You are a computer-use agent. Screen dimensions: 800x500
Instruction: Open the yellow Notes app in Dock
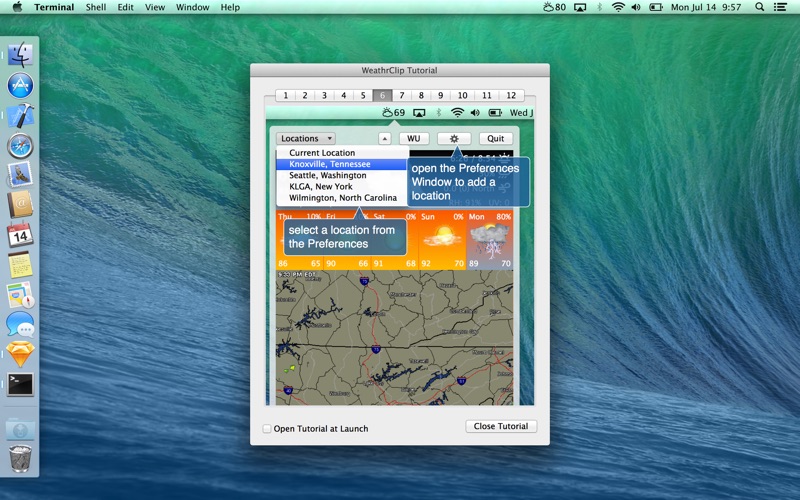pos(20,264)
